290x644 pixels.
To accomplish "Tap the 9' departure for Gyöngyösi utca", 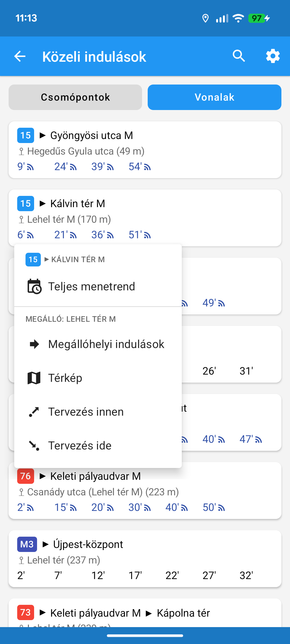I will click(x=25, y=167).
